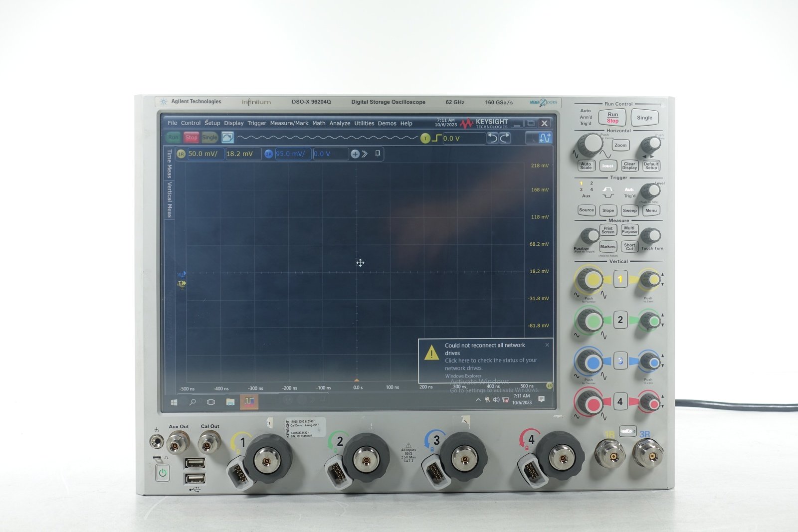This screenshot has width=798, height=532.
Task: Toggle the front-panel channel 4 button
Action: tap(620, 401)
